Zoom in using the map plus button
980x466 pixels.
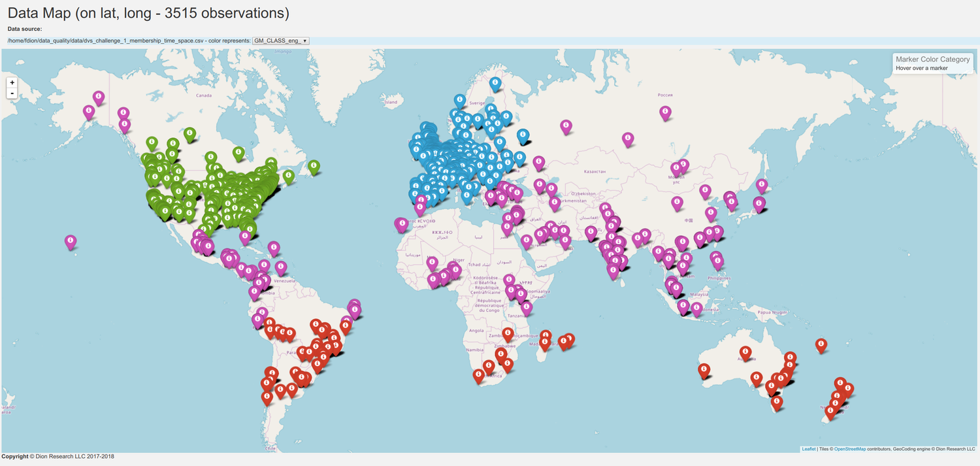pyautogui.click(x=12, y=82)
